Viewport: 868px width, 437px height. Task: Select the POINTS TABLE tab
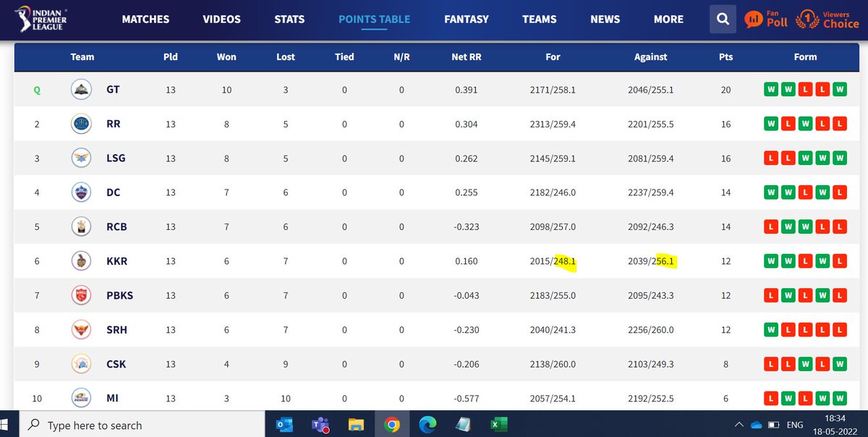(375, 20)
